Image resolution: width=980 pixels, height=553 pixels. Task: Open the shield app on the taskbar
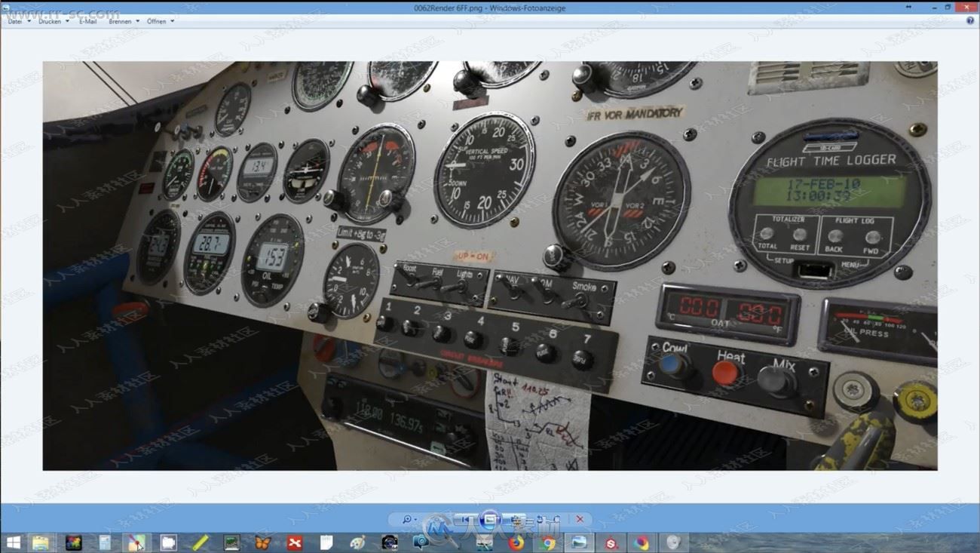(x=674, y=542)
